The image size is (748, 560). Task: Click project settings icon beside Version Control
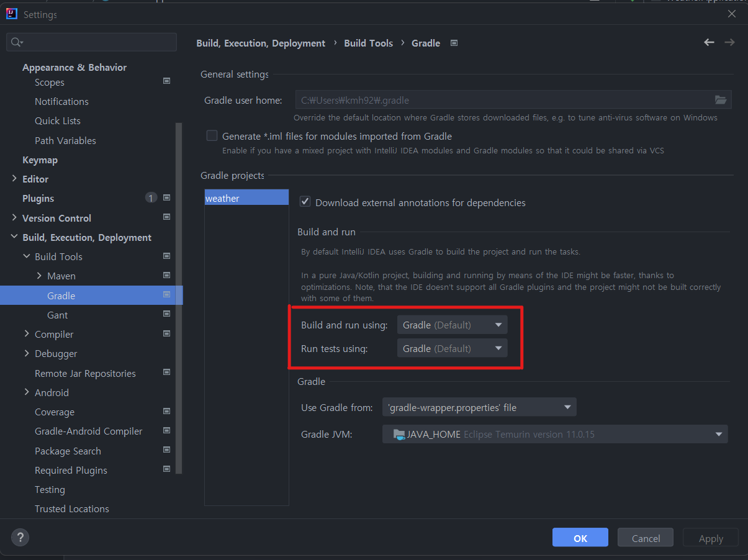point(166,217)
